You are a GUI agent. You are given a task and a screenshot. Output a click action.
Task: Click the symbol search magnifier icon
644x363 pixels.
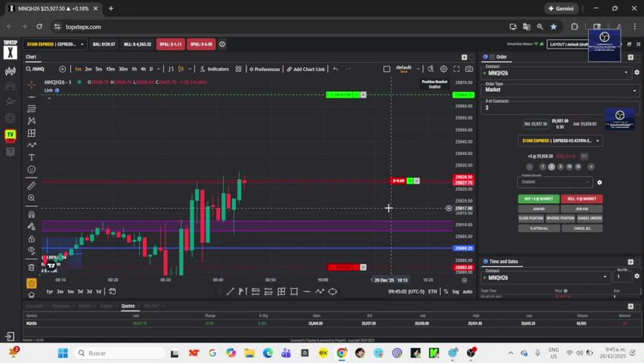(29, 69)
